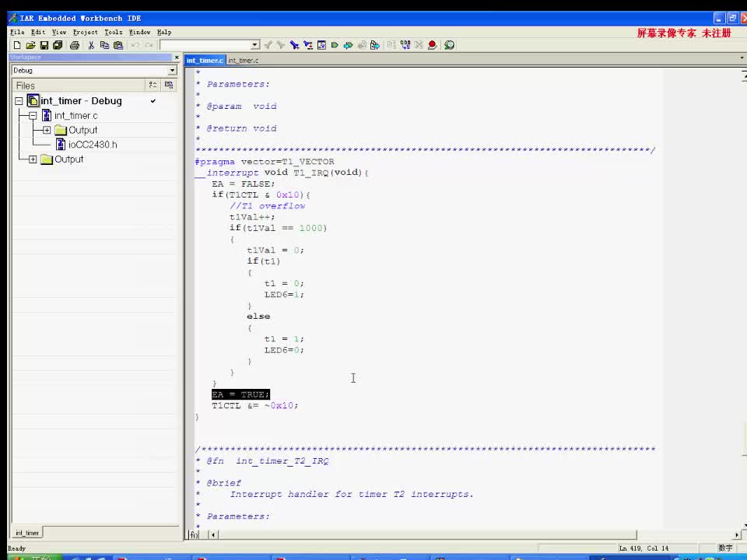The height and width of the screenshot is (560, 747).
Task: Click the greyed Redo arrow icon
Action: (x=149, y=45)
